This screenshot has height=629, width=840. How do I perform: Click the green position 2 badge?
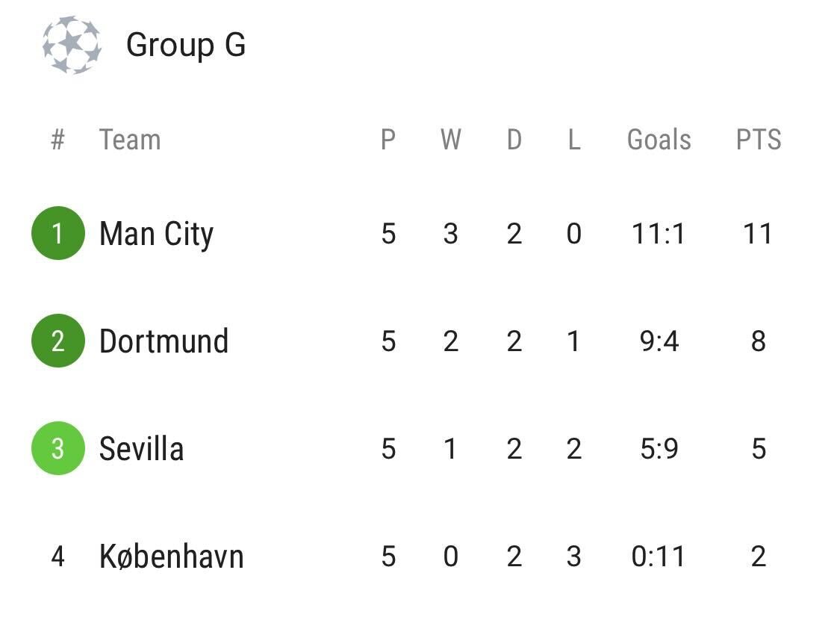pyautogui.click(x=57, y=341)
